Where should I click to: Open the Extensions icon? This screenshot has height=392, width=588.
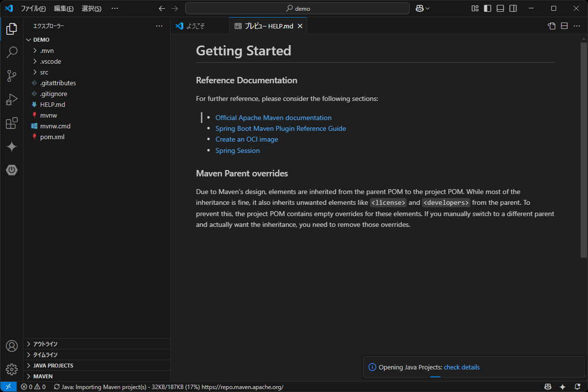[x=12, y=123]
